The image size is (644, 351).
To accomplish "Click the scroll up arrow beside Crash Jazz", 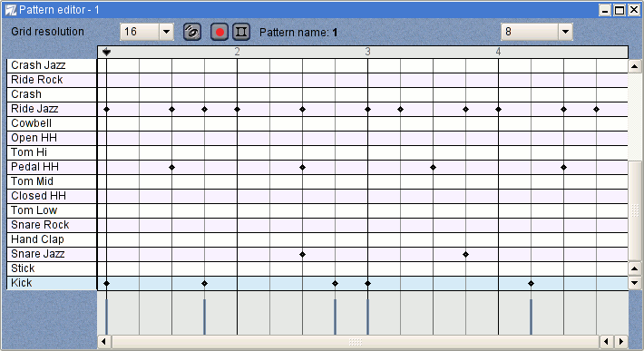I will pyautogui.click(x=635, y=65).
